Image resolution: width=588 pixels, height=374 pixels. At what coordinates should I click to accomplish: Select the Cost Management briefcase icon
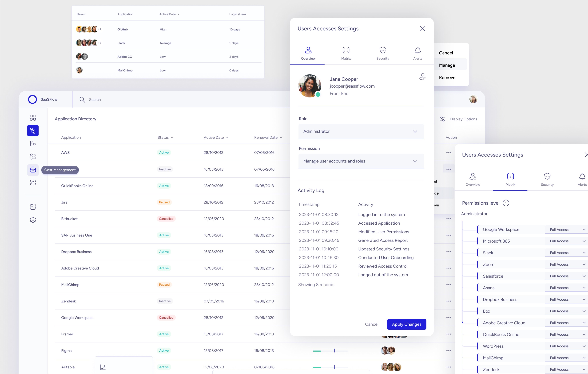33,170
